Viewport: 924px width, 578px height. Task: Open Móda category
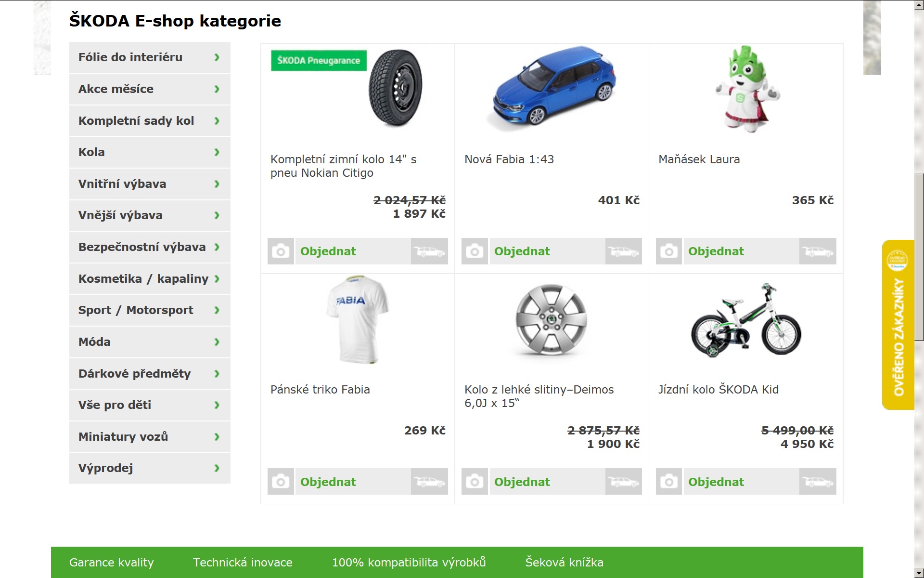(x=150, y=342)
